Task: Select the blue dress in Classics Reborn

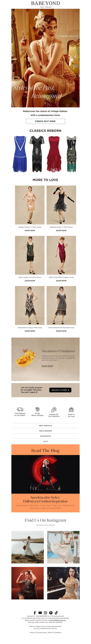Action: 20,154
